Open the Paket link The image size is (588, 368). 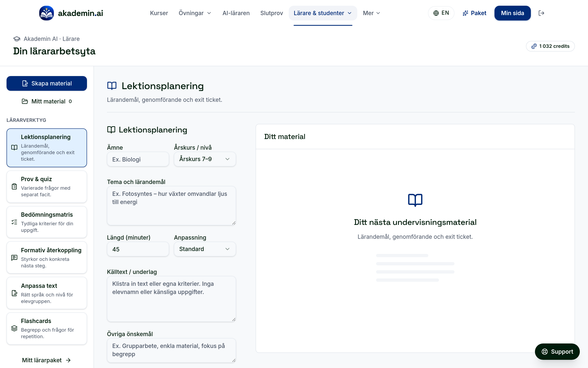[x=474, y=13]
